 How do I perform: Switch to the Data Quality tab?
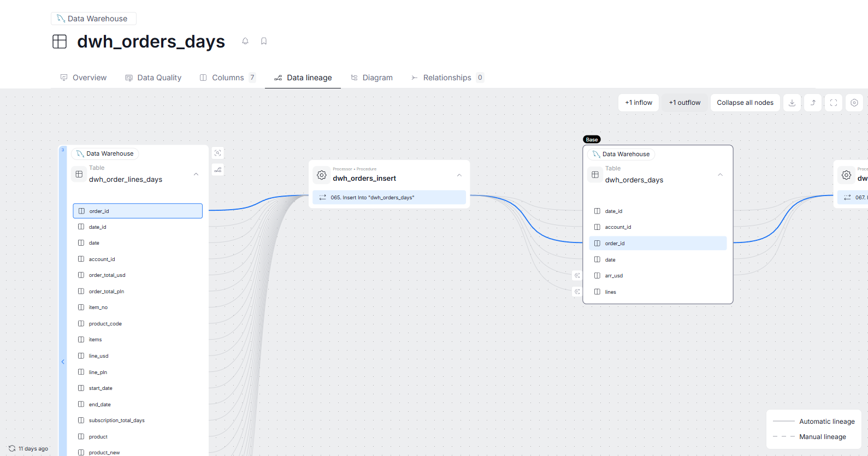[x=153, y=78]
